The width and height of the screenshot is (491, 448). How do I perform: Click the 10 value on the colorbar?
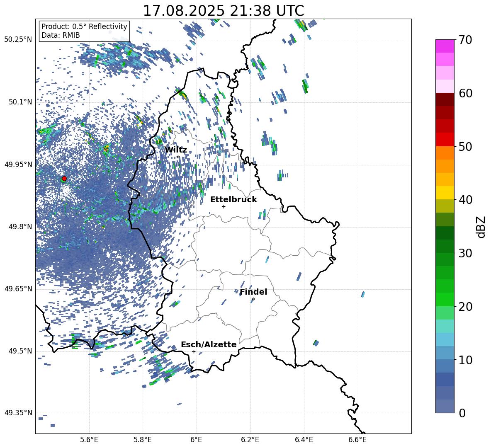[x=465, y=360]
